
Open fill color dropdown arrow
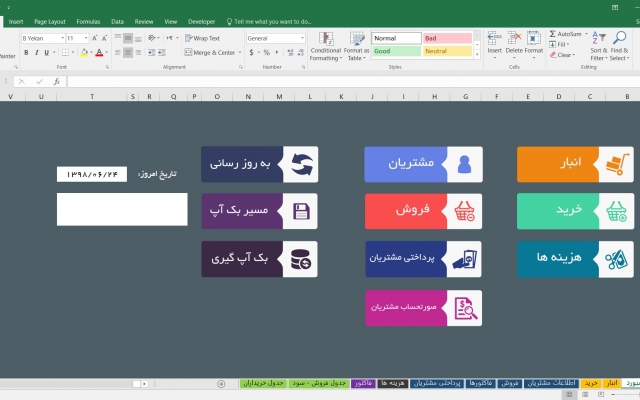(x=91, y=52)
